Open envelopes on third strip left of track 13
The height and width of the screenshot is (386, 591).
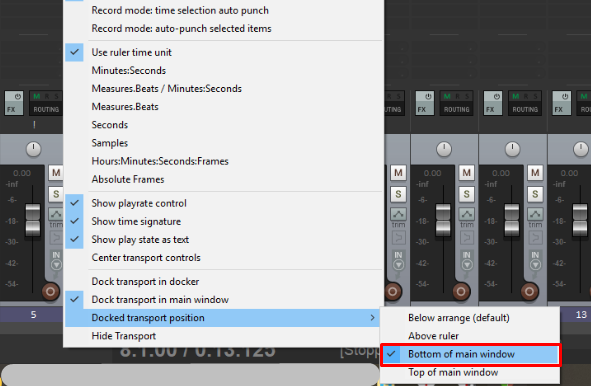point(398,214)
